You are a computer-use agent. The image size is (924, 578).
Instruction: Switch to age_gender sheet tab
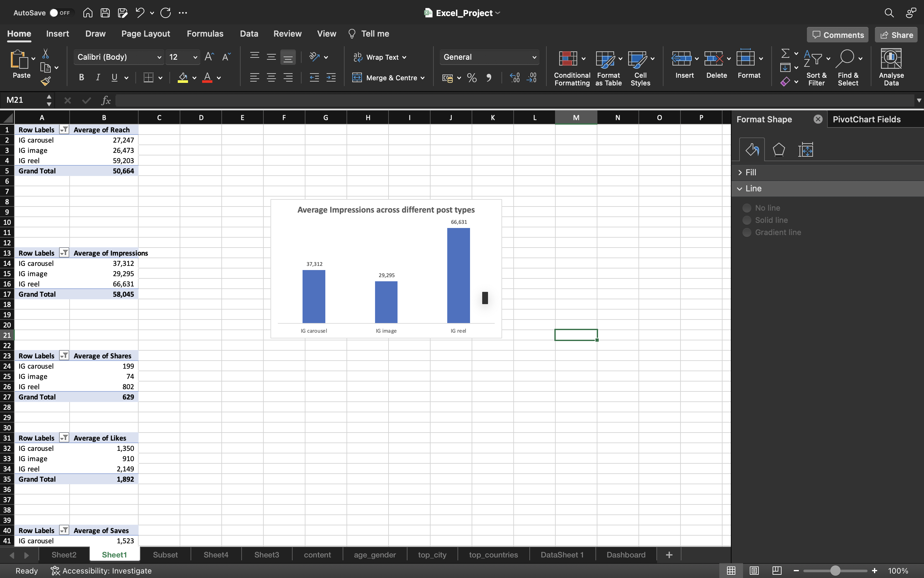(374, 555)
